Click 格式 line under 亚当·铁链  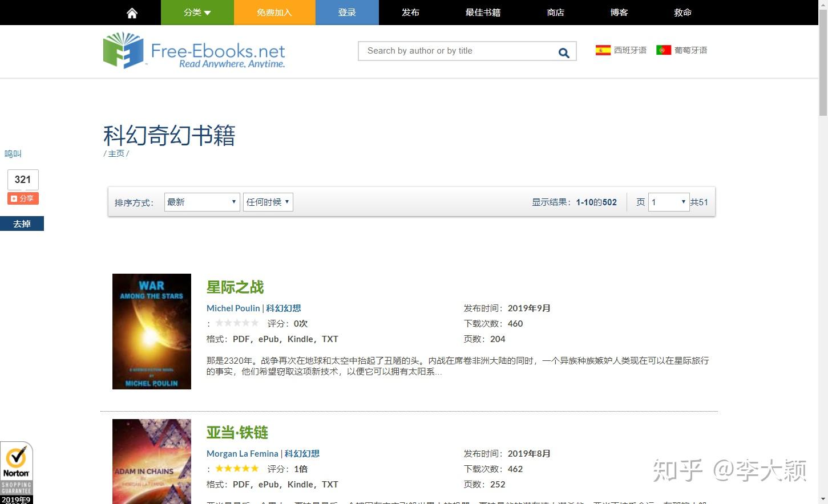[x=272, y=485]
